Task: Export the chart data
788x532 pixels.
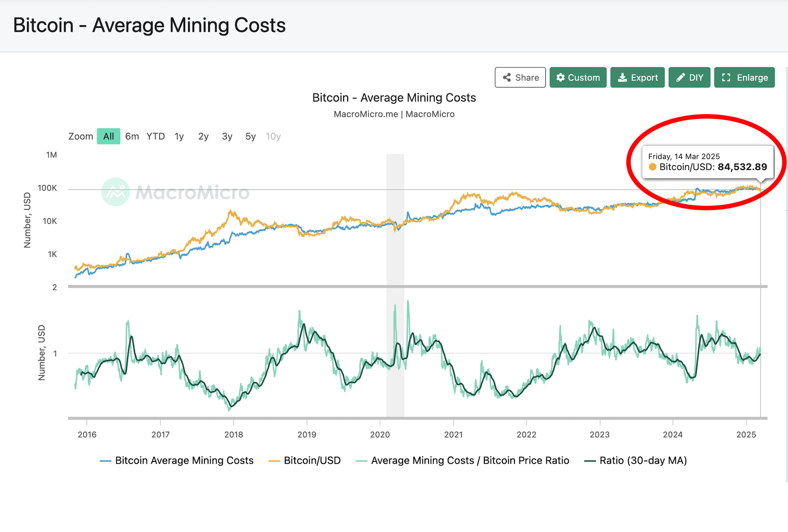Action: coord(637,78)
